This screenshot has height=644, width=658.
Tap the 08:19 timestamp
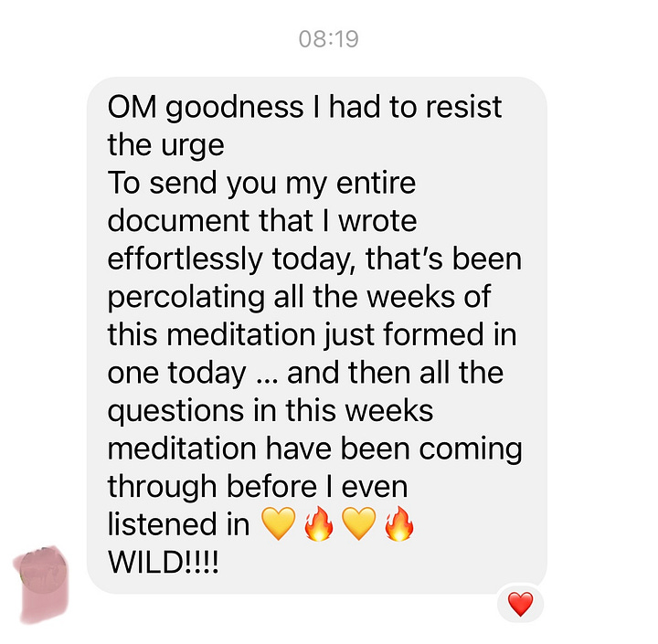coord(329,39)
